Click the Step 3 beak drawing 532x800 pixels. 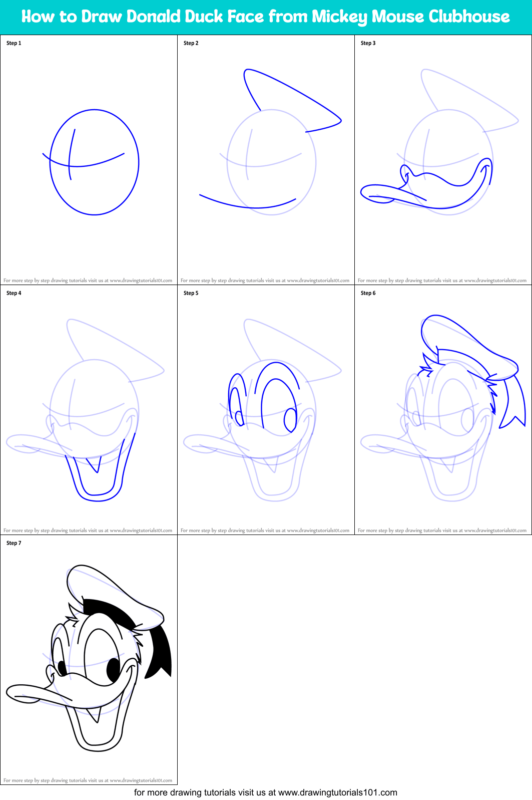426,183
